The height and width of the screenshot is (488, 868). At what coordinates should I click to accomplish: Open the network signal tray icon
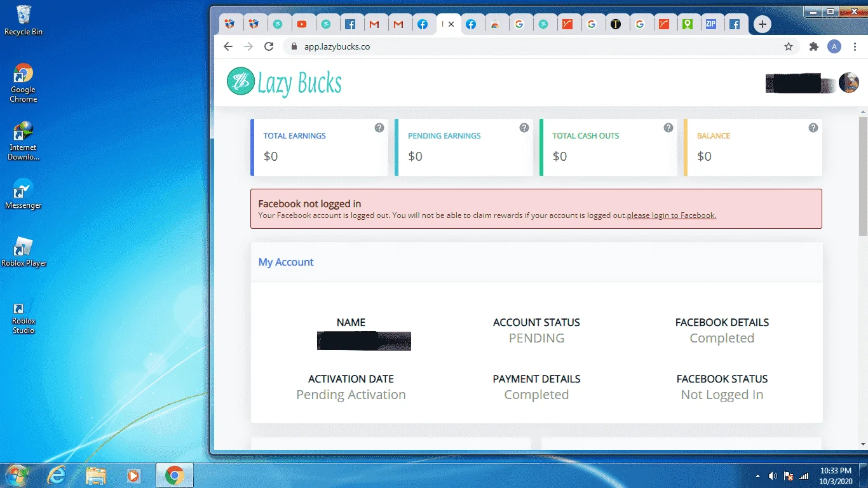click(804, 476)
